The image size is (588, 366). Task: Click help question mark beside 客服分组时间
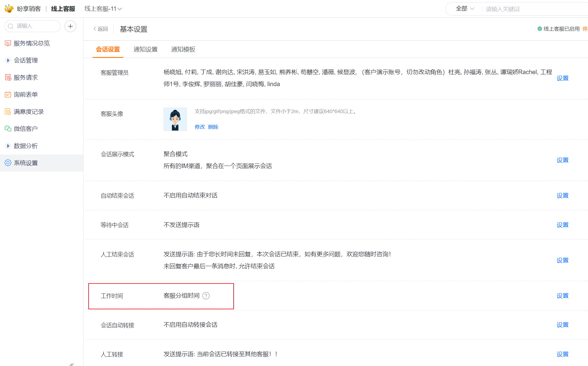[x=206, y=296]
